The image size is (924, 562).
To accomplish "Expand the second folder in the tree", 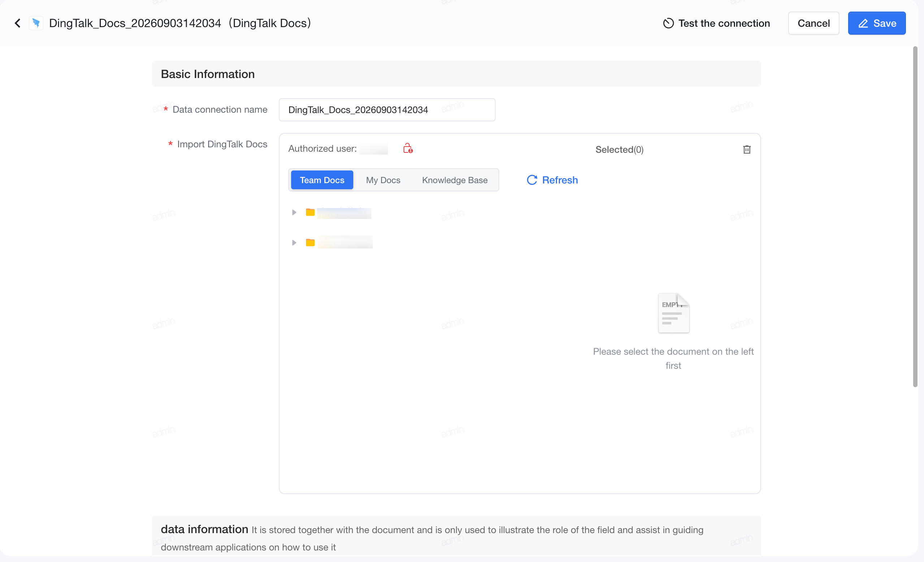I will (294, 243).
